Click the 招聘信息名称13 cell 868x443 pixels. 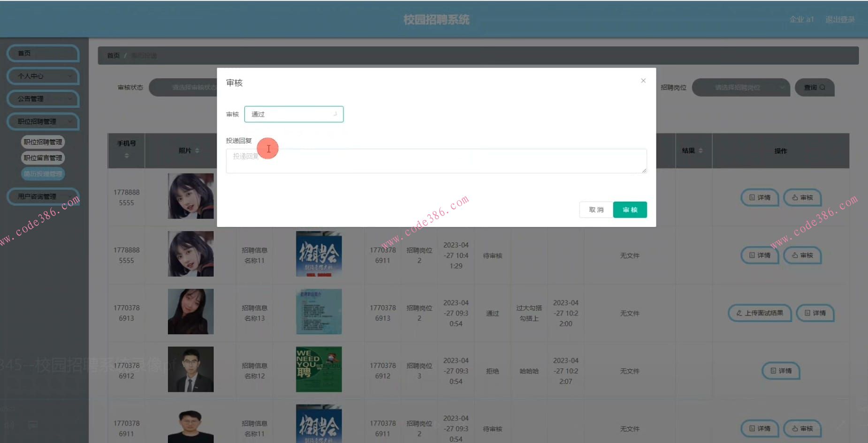tap(255, 313)
